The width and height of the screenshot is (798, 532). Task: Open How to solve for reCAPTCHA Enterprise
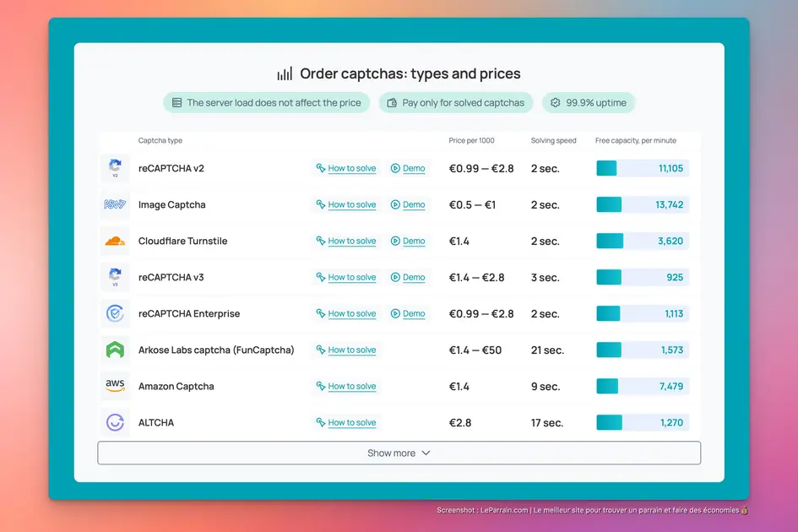[x=351, y=313]
